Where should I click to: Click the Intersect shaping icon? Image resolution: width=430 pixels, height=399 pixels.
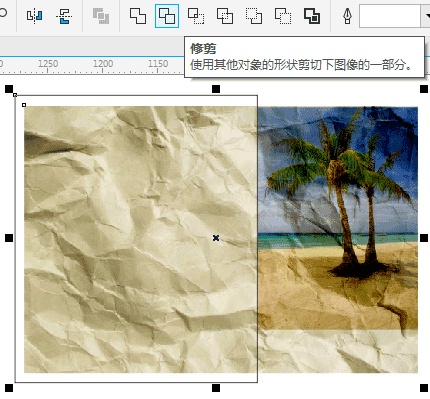pos(196,16)
